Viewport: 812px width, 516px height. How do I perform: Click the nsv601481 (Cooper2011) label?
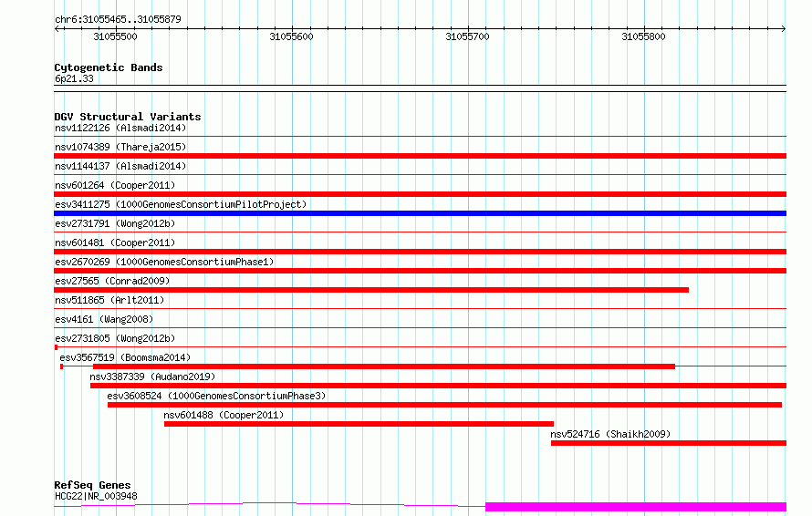click(x=115, y=243)
